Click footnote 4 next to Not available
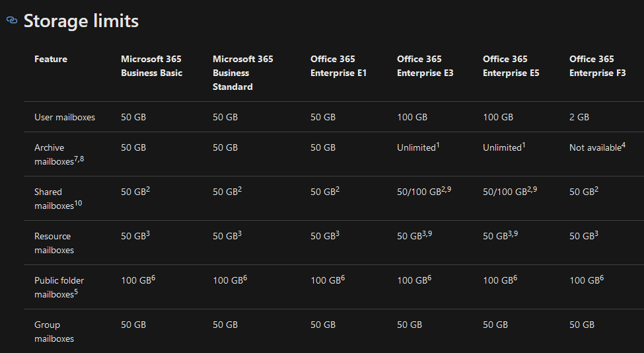The width and height of the screenshot is (644, 353). click(624, 145)
